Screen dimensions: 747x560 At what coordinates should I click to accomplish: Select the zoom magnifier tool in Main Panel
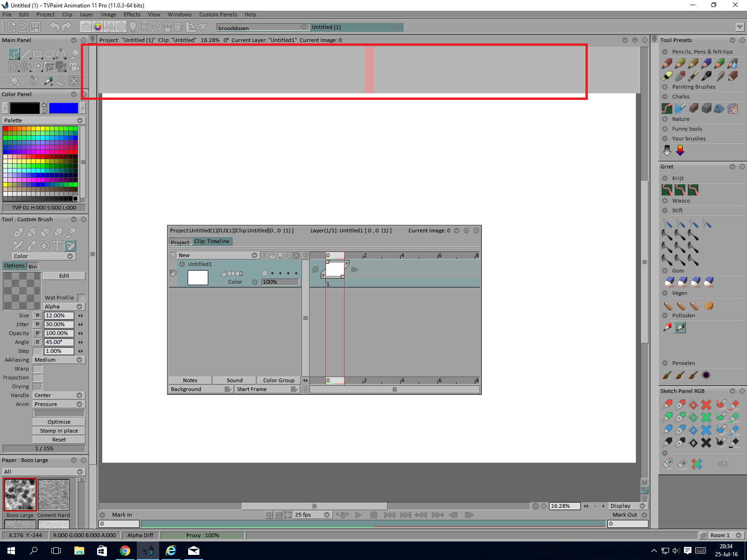pyautogui.click(x=38, y=66)
